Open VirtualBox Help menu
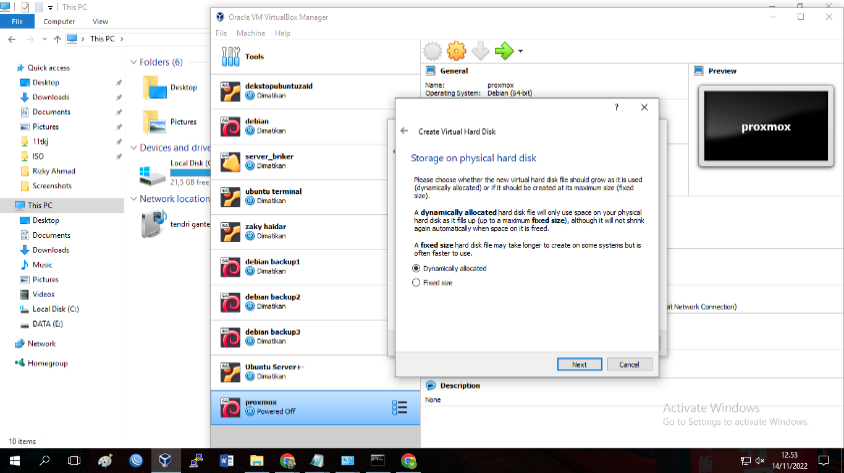 point(282,33)
